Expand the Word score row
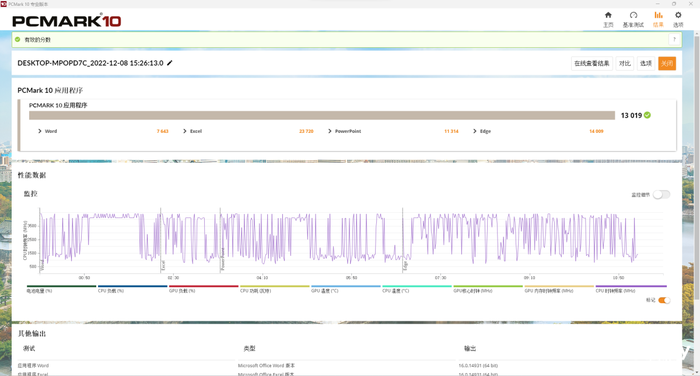Image resolution: width=700 pixels, height=376 pixels. 40,131
